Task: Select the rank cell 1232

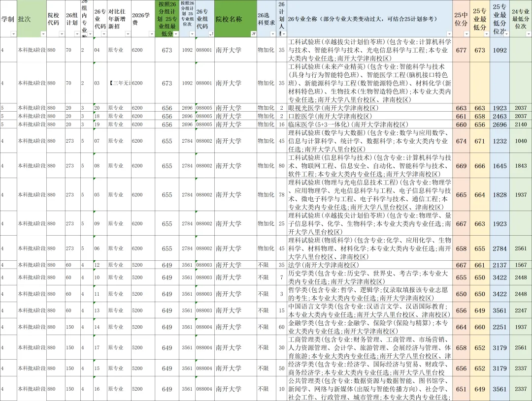Action: click(500, 141)
